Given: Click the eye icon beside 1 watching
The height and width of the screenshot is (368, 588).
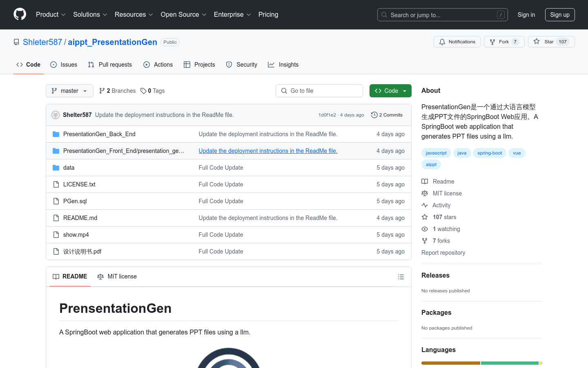Looking at the screenshot, I should pos(425,229).
